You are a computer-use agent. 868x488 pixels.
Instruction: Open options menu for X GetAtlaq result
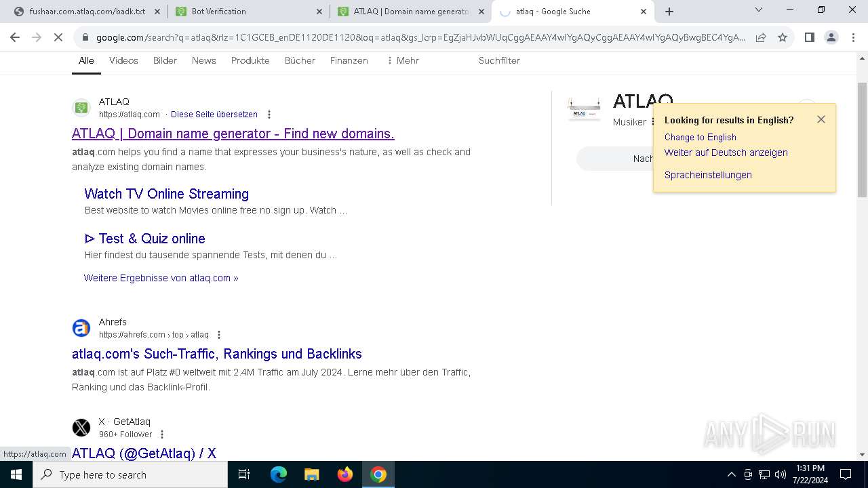click(161, 434)
